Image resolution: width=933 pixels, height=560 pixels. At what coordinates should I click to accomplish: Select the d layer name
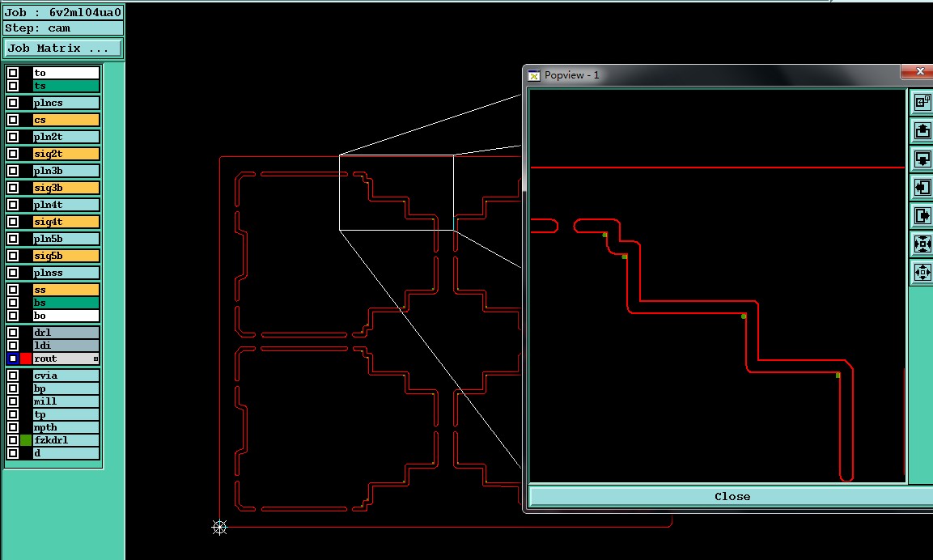click(x=66, y=453)
